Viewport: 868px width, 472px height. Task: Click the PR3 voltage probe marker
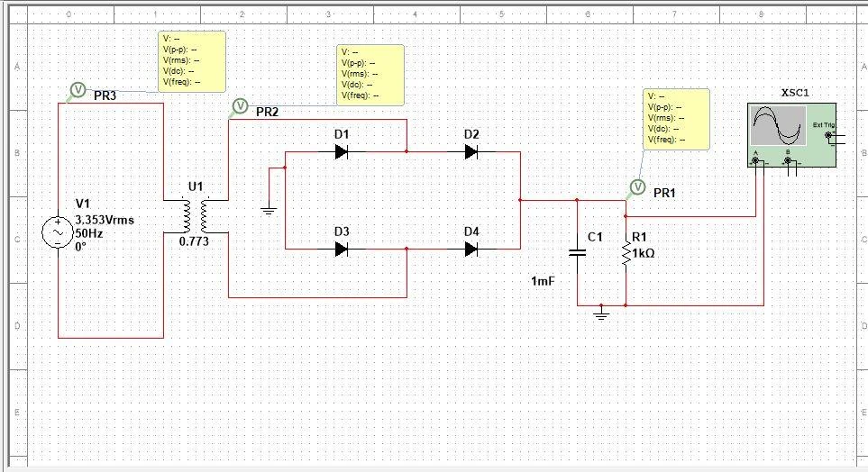click(78, 89)
